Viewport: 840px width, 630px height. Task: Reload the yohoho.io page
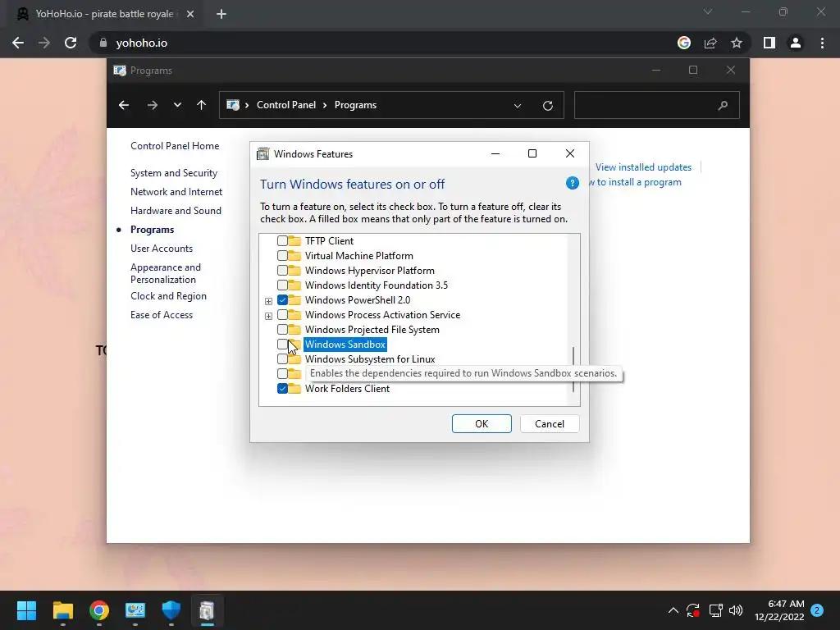(71, 43)
